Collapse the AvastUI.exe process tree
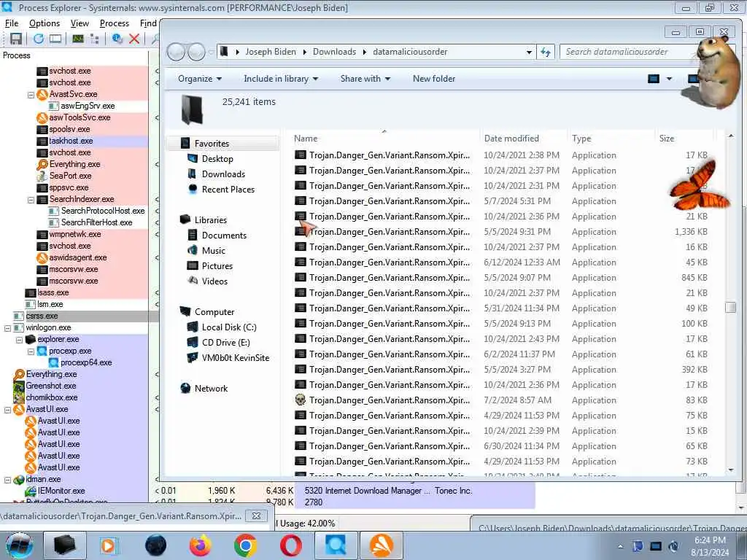This screenshot has width=747, height=560. pyautogui.click(x=7, y=410)
